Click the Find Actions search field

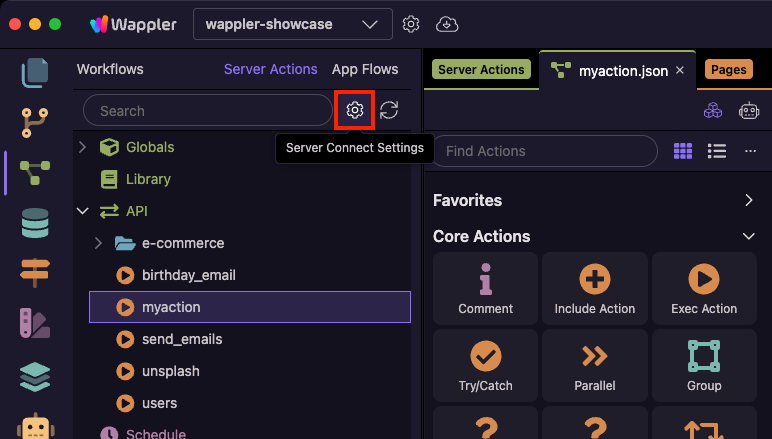click(545, 151)
